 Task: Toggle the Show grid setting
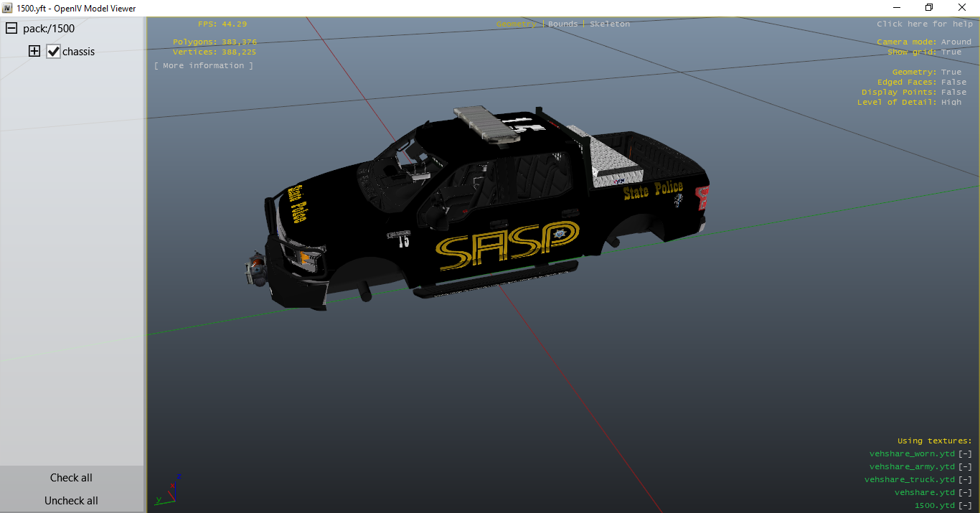951,52
